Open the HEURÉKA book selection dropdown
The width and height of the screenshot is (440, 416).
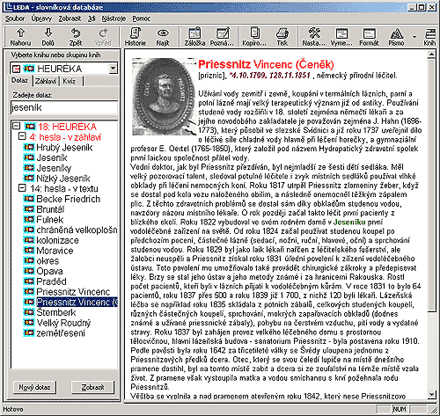point(113,69)
